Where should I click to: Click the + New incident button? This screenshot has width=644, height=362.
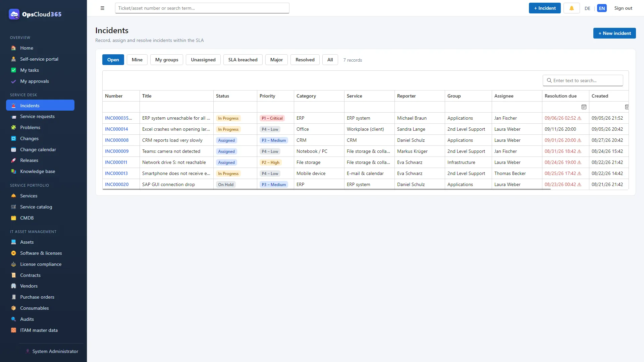pos(614,33)
